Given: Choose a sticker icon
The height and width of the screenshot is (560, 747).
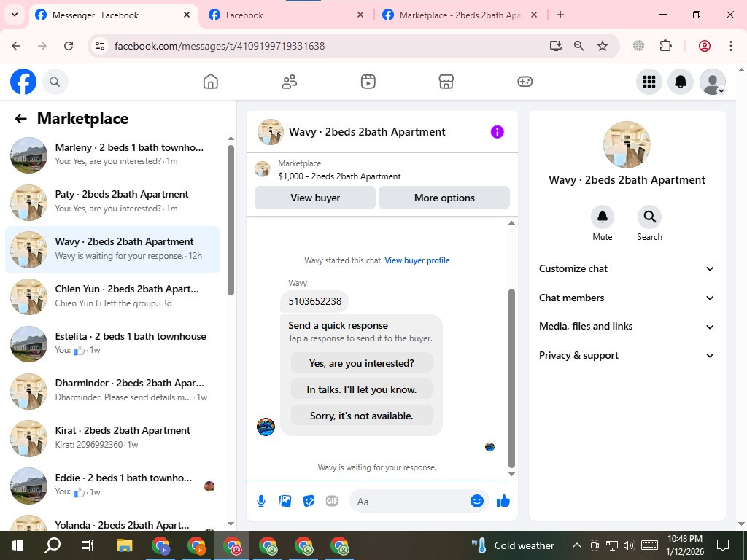Looking at the screenshot, I should [309, 501].
